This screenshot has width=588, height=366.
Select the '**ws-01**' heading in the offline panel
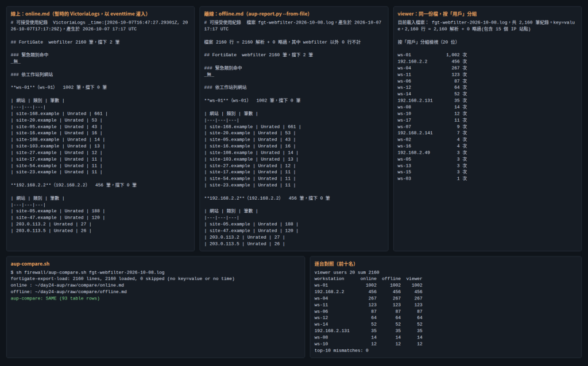coord(253,100)
